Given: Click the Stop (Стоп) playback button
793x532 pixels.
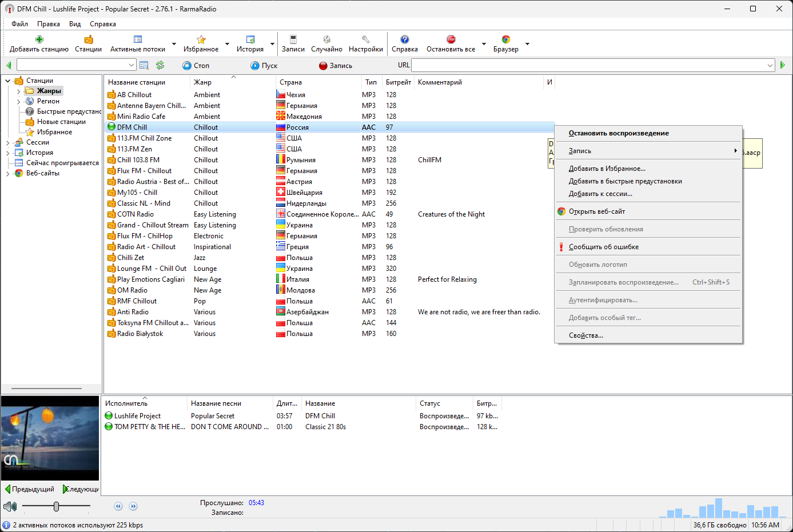Looking at the screenshot, I should [x=196, y=66].
